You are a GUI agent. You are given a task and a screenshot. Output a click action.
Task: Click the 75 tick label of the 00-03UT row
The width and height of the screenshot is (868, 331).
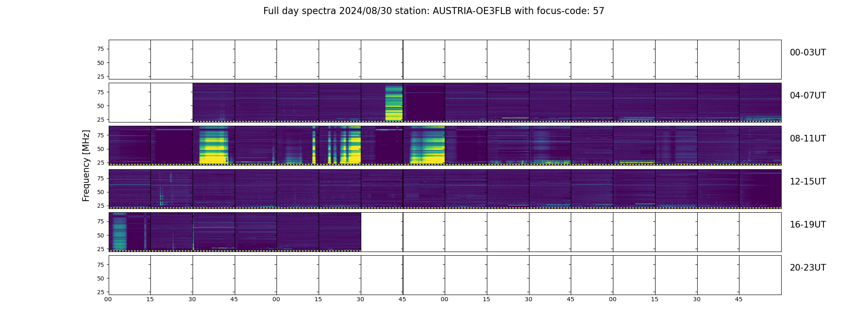[x=100, y=49]
